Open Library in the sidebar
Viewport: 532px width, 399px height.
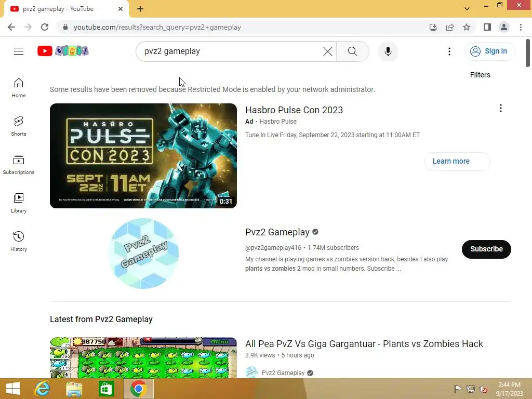click(x=19, y=203)
